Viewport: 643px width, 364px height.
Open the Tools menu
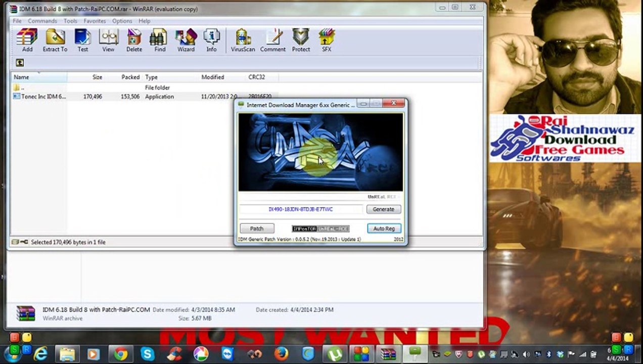pyautogui.click(x=70, y=21)
